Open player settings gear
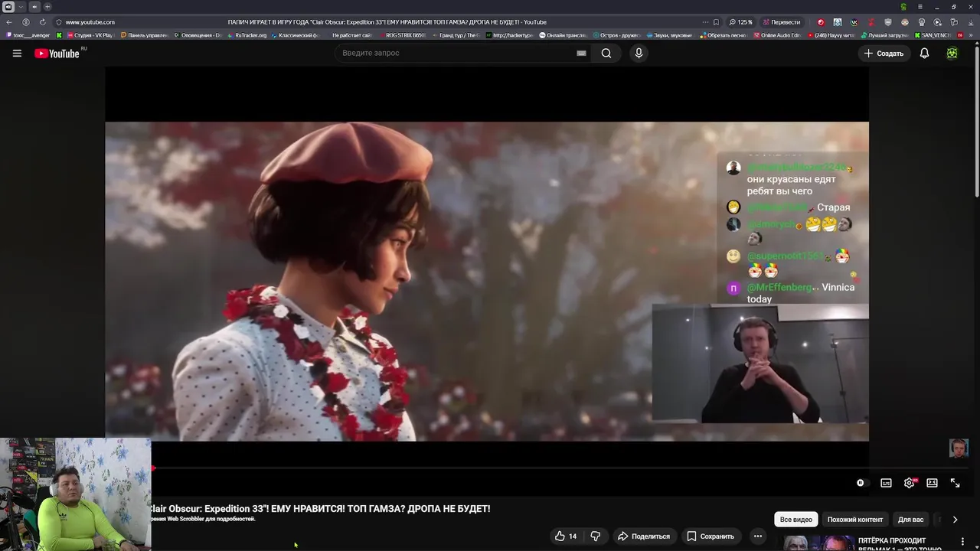 click(909, 483)
